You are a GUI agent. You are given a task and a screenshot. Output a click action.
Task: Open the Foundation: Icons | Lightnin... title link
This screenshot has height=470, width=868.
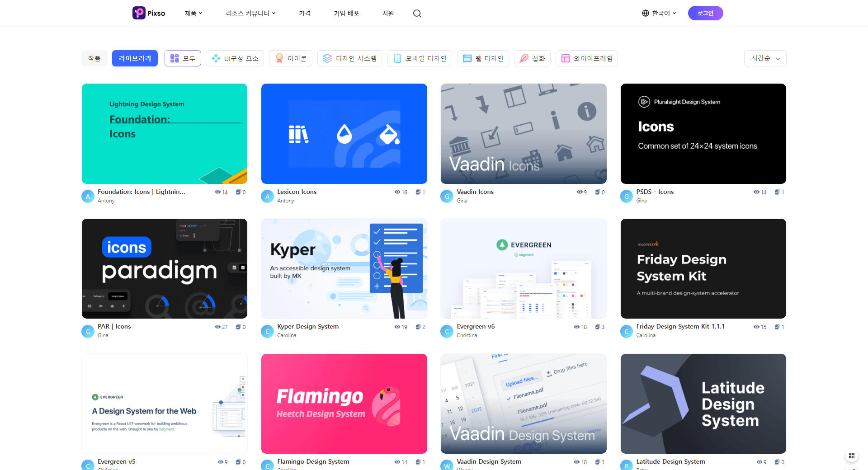[x=142, y=192]
